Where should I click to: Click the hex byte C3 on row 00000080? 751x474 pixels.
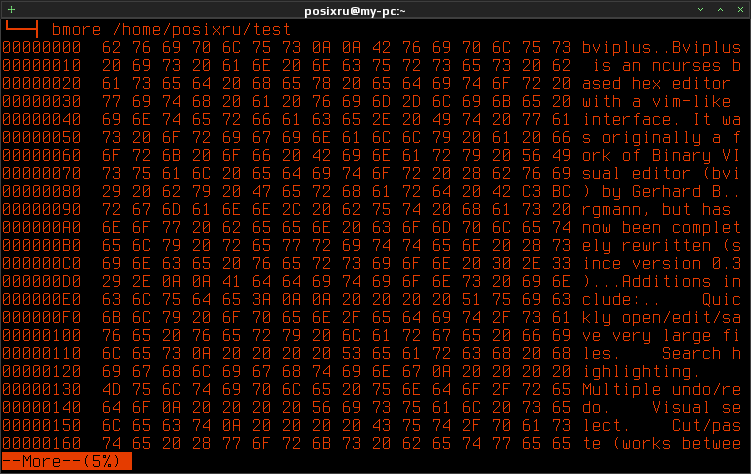[x=531, y=192]
